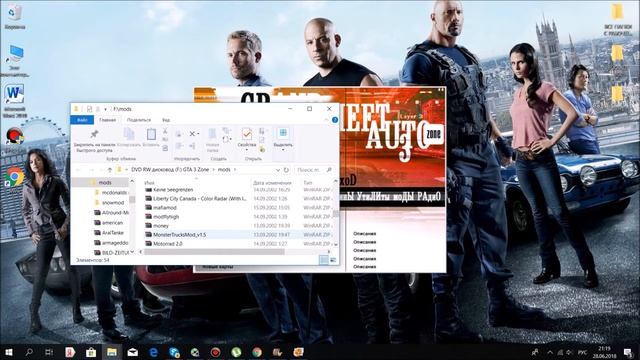Image resolution: width=640 pixels, height=360 pixels.
Task: Open Windows Start menu
Action: pyautogui.click(x=8, y=352)
